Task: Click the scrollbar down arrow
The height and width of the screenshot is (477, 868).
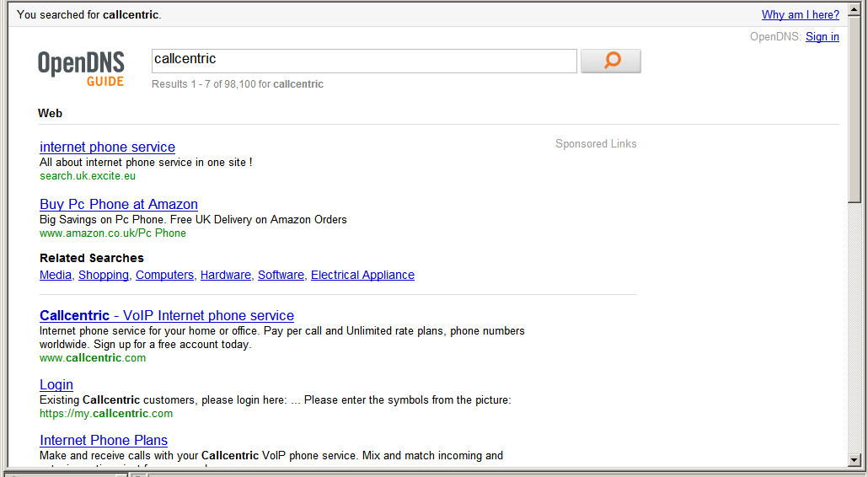Action: point(855,460)
